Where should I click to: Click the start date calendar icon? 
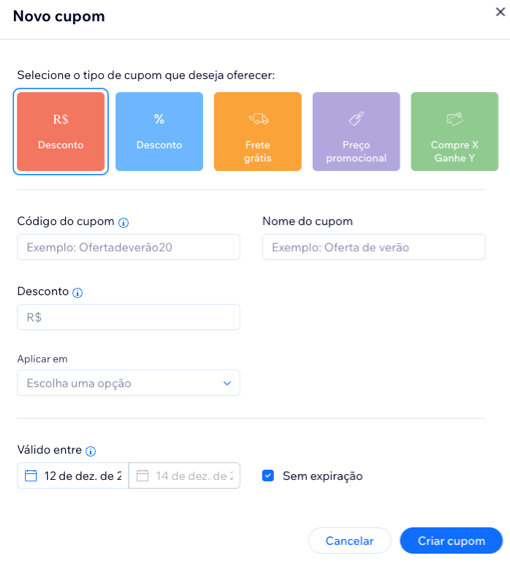click(31, 476)
